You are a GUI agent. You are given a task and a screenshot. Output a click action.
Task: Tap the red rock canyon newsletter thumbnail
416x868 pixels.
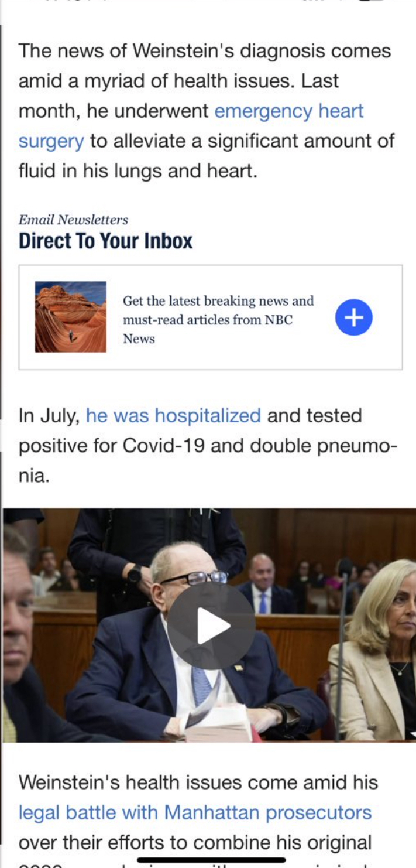(71, 317)
